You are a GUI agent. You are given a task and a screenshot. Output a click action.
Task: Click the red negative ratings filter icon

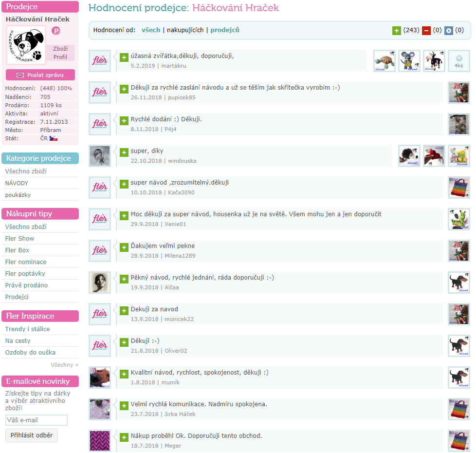point(426,31)
